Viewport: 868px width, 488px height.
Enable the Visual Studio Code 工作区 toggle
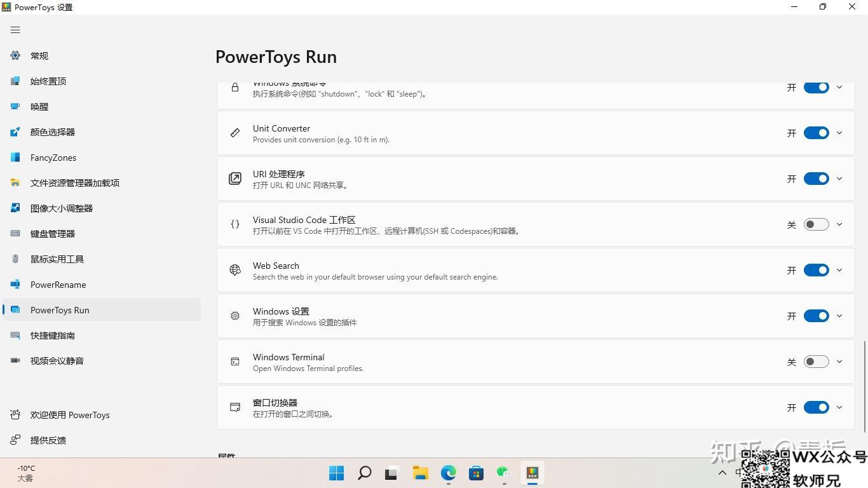pos(817,224)
